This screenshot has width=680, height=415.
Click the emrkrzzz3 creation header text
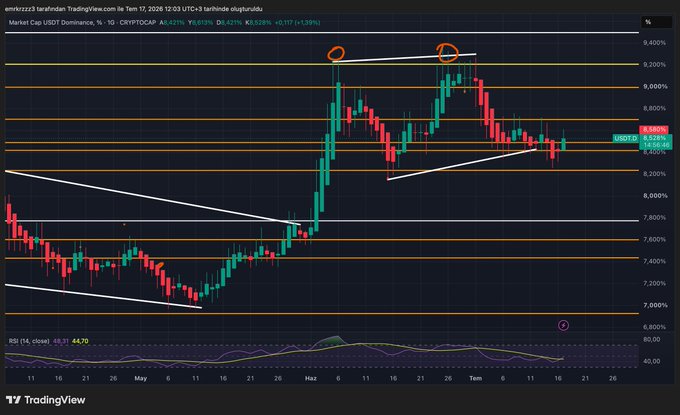tap(134, 9)
